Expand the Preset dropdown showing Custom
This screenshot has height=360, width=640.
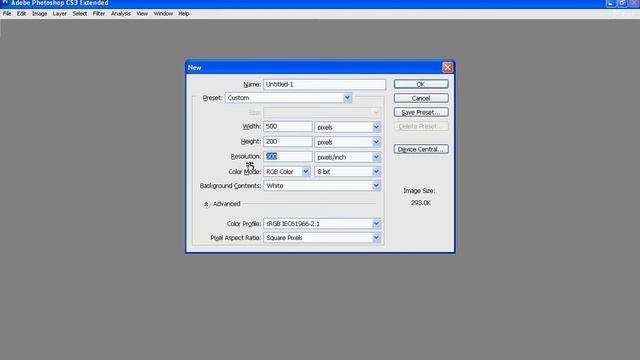coord(288,98)
